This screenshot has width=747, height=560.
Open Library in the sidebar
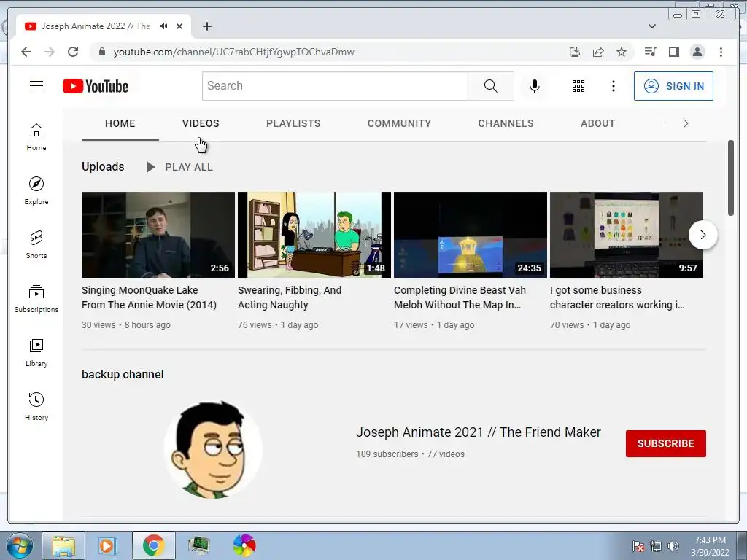(36, 352)
